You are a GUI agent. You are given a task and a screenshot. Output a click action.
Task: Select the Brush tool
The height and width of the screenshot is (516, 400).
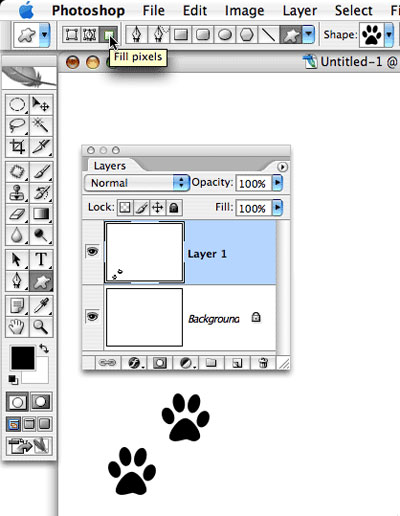(x=41, y=172)
